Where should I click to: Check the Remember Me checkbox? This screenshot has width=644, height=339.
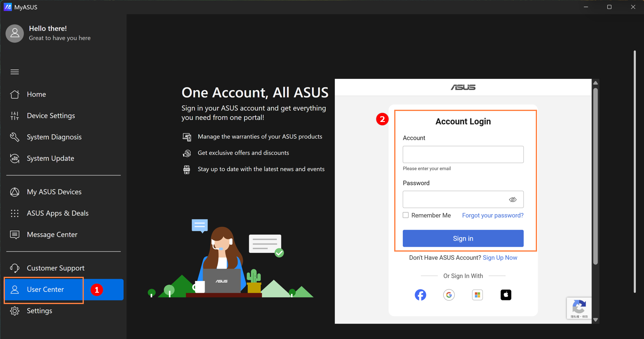pos(406,215)
